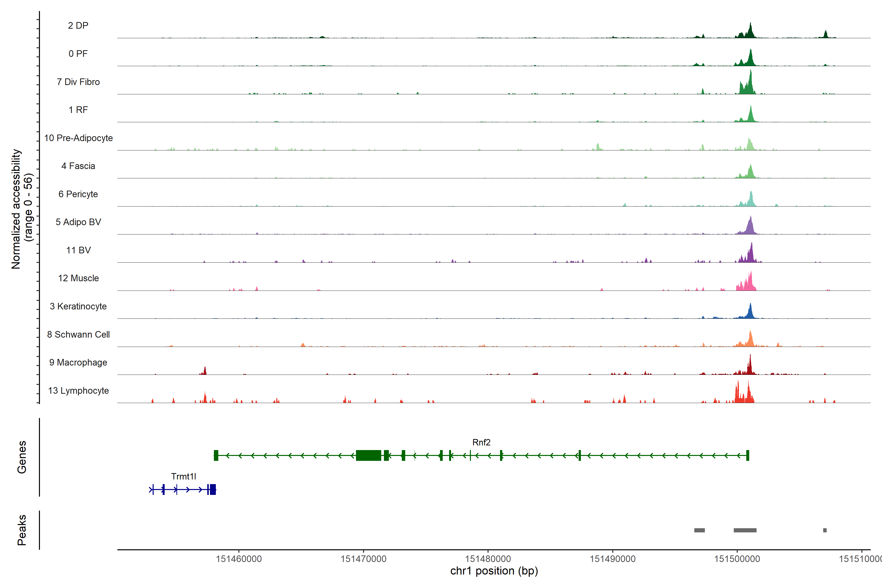882x588 pixels.
Task: Click the 9 Macrophage track label
Action: point(78,363)
